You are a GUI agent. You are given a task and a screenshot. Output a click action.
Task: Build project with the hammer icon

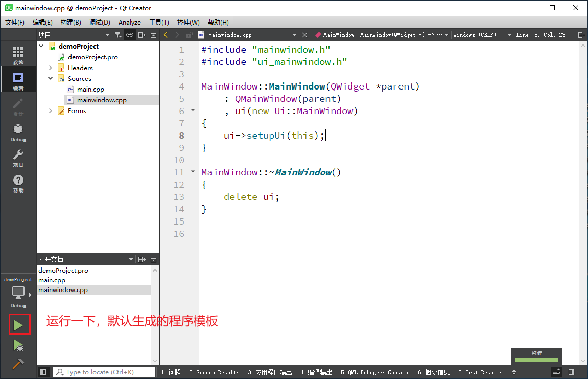[x=18, y=363]
